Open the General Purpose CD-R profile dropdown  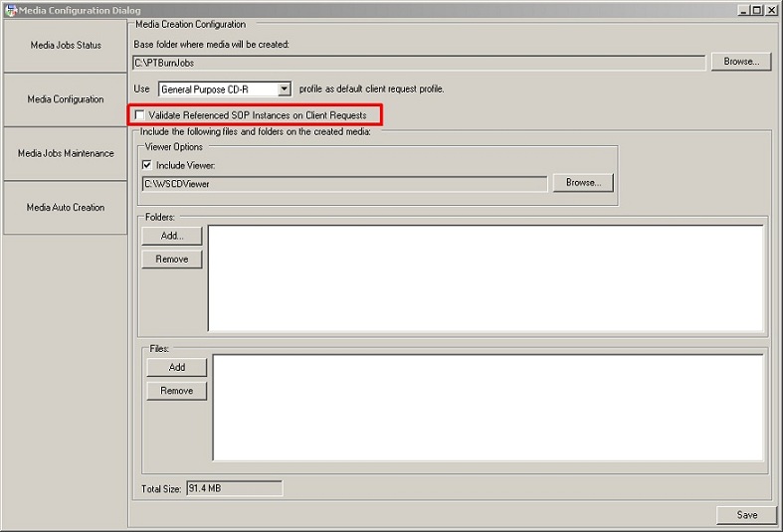click(x=284, y=89)
